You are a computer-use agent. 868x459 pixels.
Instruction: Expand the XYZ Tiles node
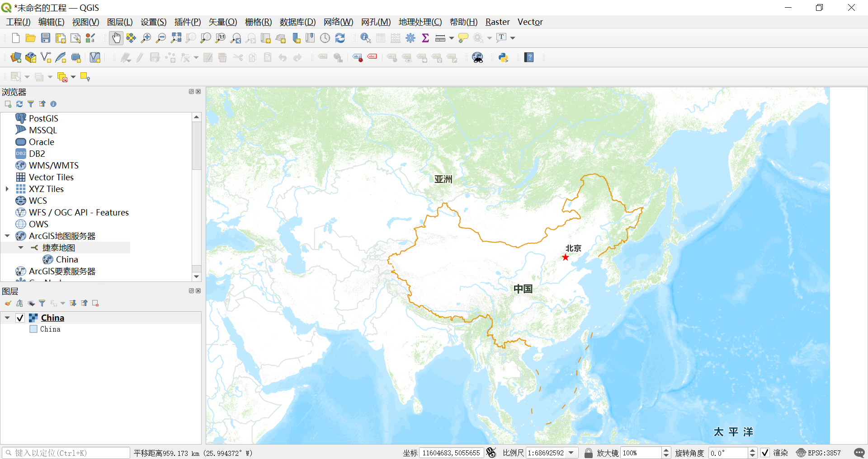tap(6, 189)
